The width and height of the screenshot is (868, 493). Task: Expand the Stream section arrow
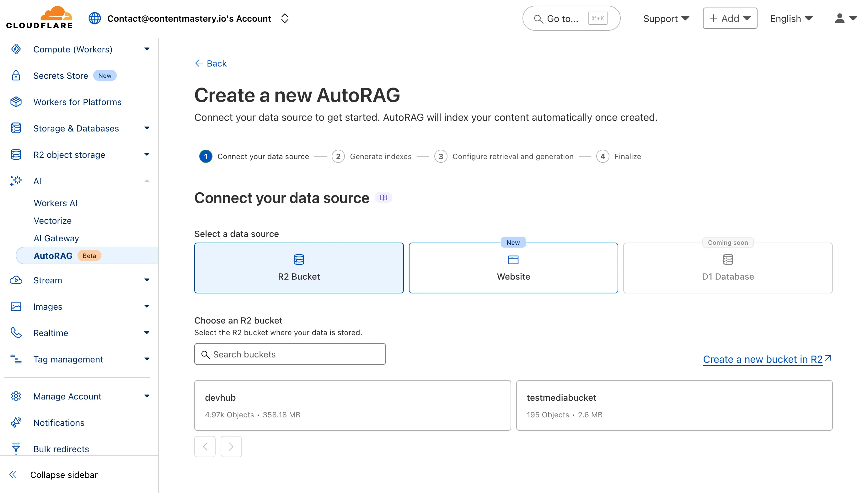147,280
